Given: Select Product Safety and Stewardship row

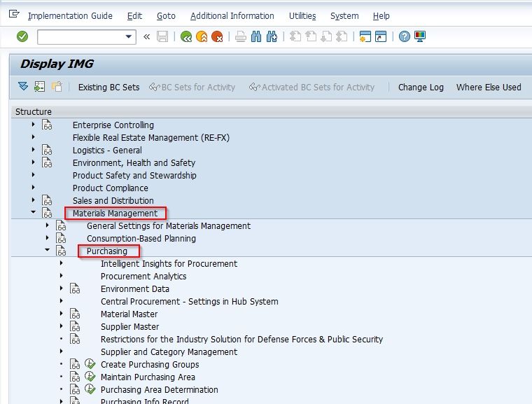Looking at the screenshot, I should click(134, 175).
